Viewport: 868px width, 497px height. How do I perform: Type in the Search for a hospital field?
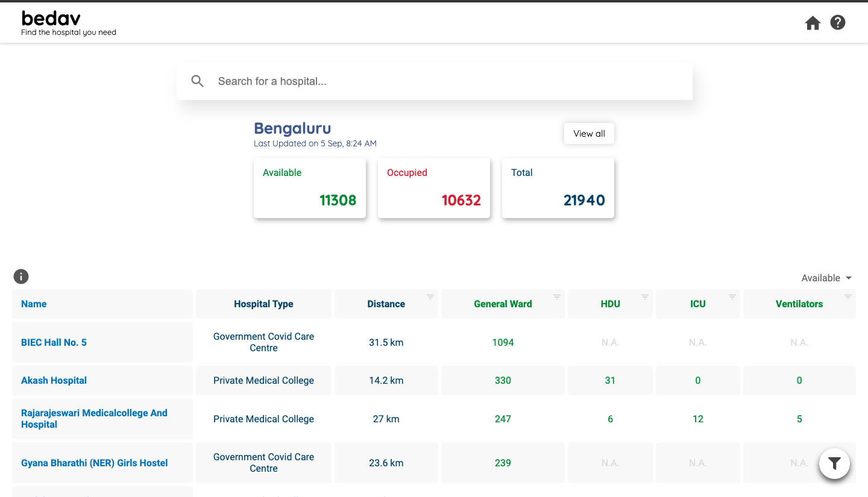click(x=446, y=81)
